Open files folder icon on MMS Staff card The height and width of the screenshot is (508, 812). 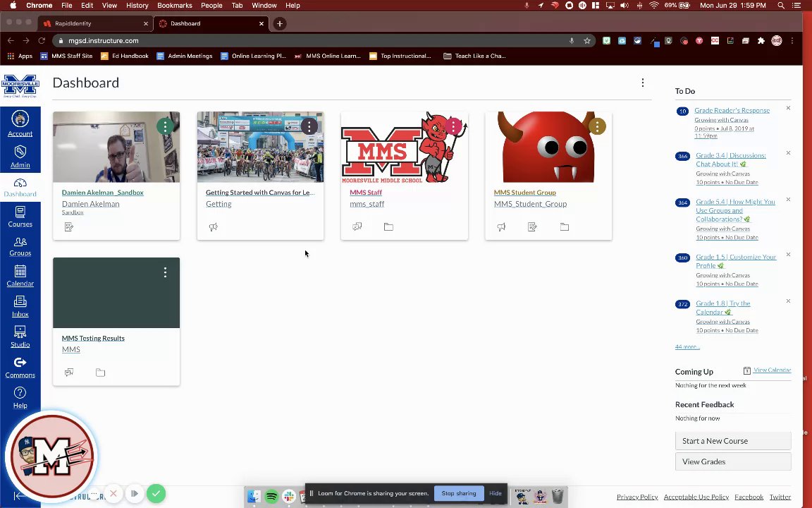(388, 226)
